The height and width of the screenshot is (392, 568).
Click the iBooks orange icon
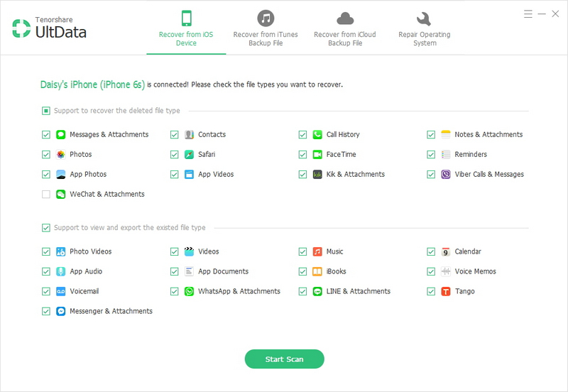coord(317,272)
